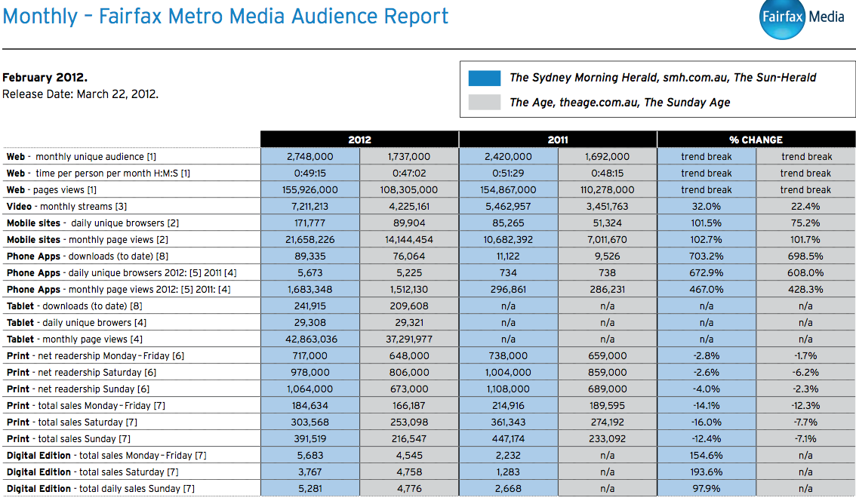
Task: Click the value '171,777'
Action: (x=310, y=223)
